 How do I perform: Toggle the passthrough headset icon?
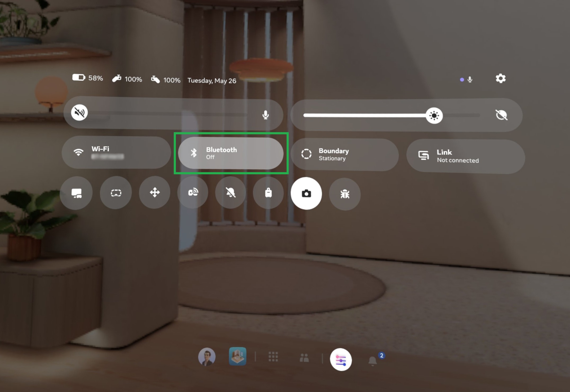(116, 193)
